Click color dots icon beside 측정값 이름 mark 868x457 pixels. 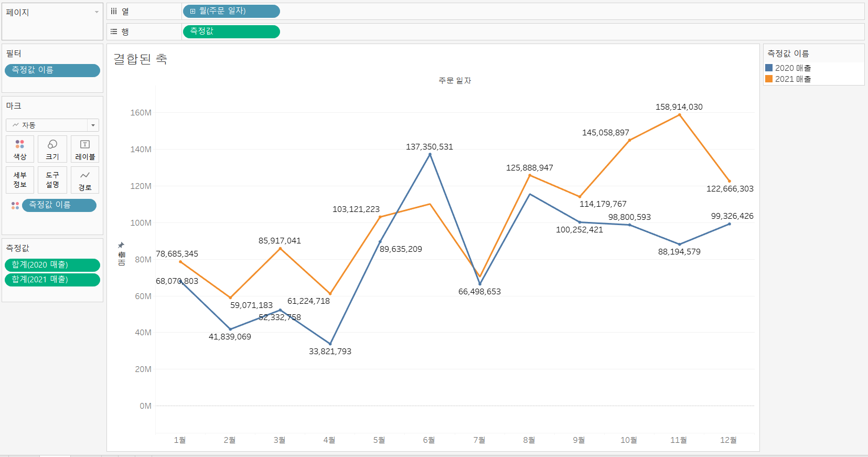(x=15, y=205)
